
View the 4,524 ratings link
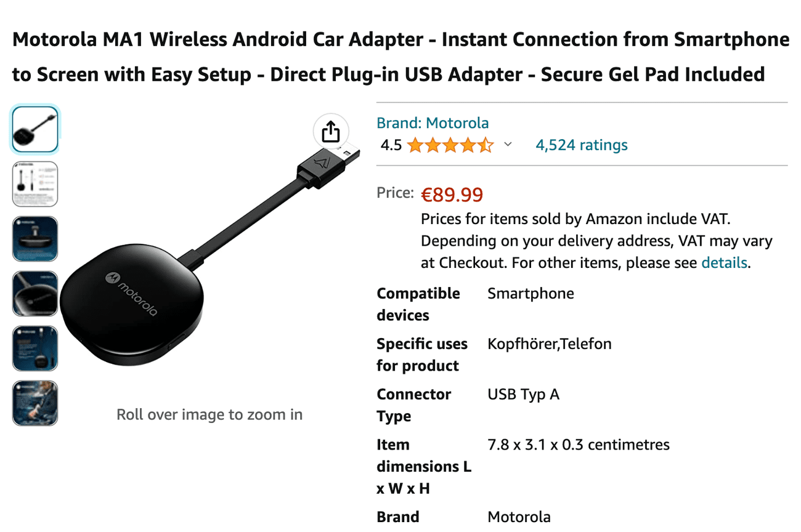[581, 145]
